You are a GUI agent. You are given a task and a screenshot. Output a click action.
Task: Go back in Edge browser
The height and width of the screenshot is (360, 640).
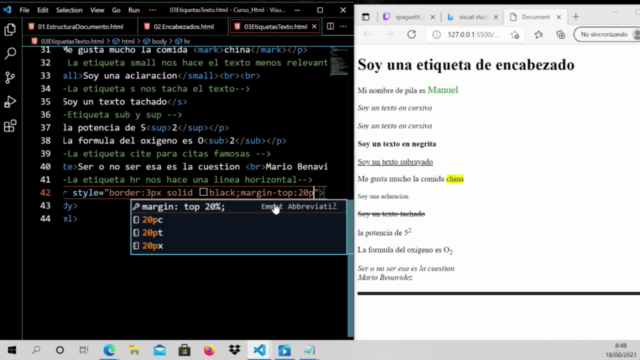(368, 34)
